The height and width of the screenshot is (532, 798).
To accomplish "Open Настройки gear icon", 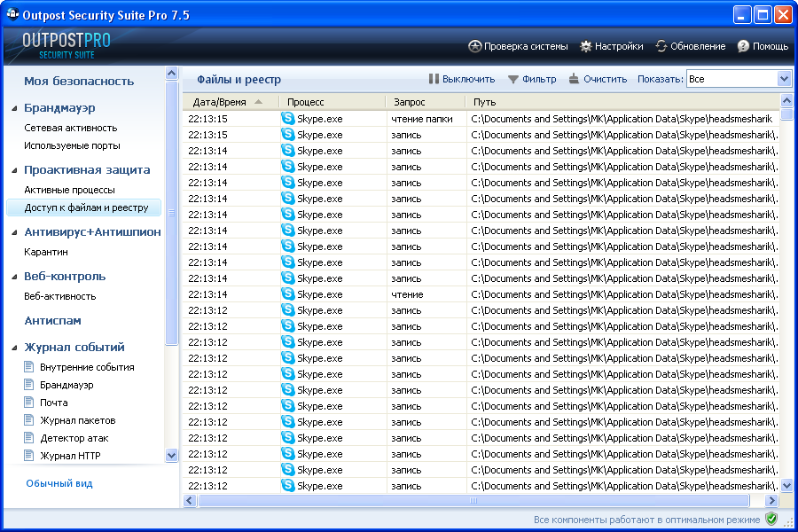I will click(x=586, y=46).
